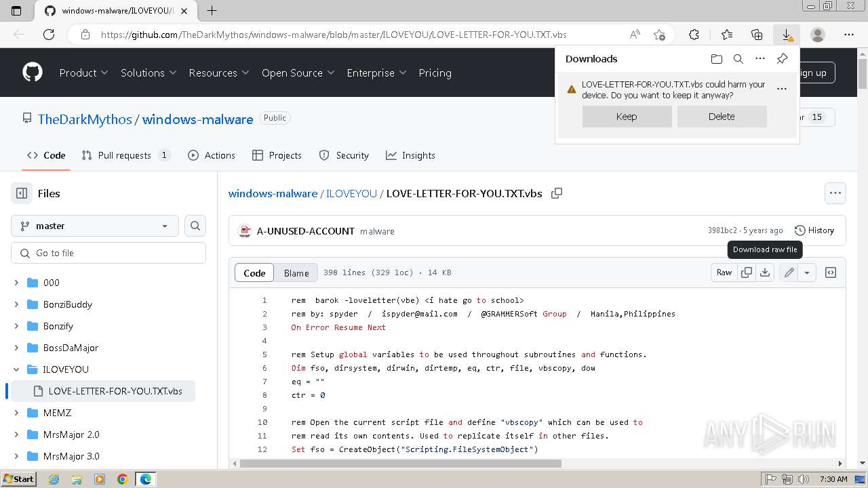The image size is (868, 488).
Task: Open browser Collections icon
Action: click(757, 35)
